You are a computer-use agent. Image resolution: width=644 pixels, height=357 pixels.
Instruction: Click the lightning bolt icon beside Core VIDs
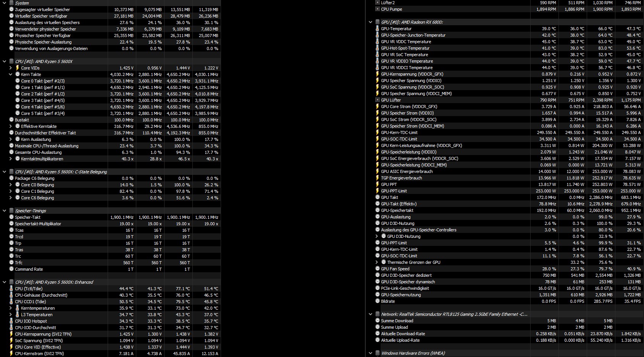pos(18,68)
